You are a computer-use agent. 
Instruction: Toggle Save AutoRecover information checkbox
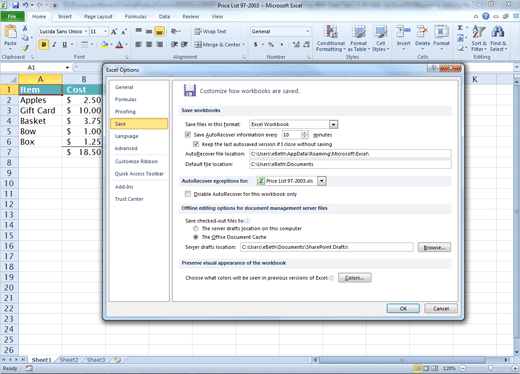(188, 135)
